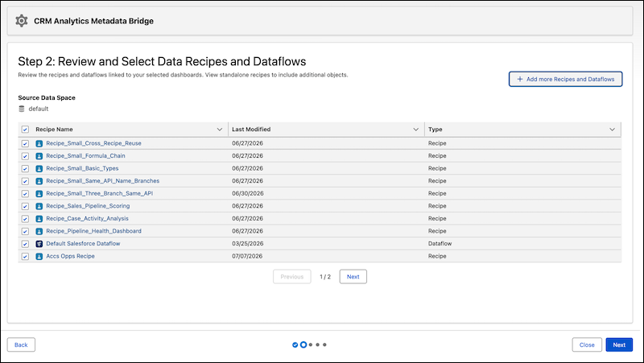Uncheck Recipe_Small_Cross_Recipe_Reuse checkbox
This screenshot has height=363, width=644.
point(25,144)
